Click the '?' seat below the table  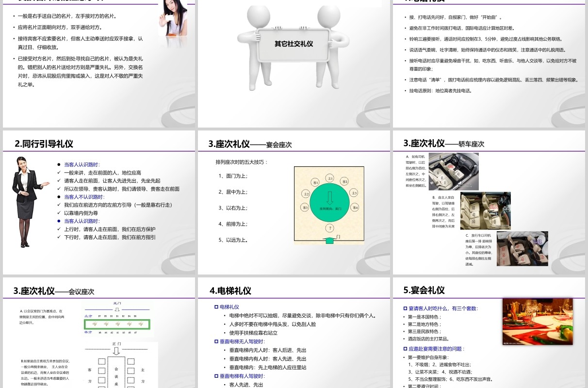pos(330,228)
